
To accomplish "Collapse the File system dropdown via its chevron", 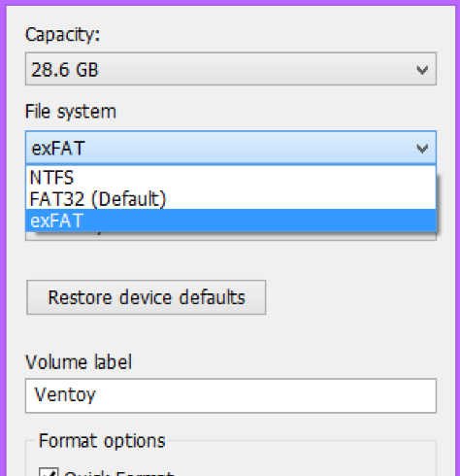I will coord(422,149).
